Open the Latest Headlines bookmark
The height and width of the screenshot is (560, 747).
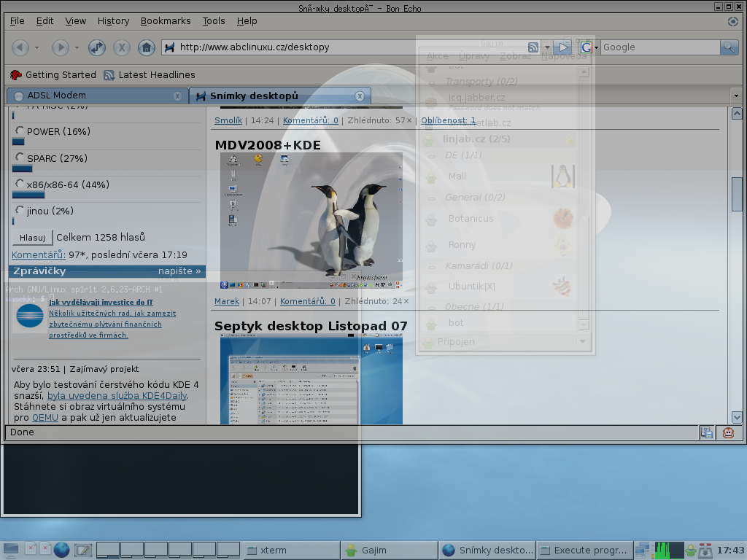tap(150, 75)
